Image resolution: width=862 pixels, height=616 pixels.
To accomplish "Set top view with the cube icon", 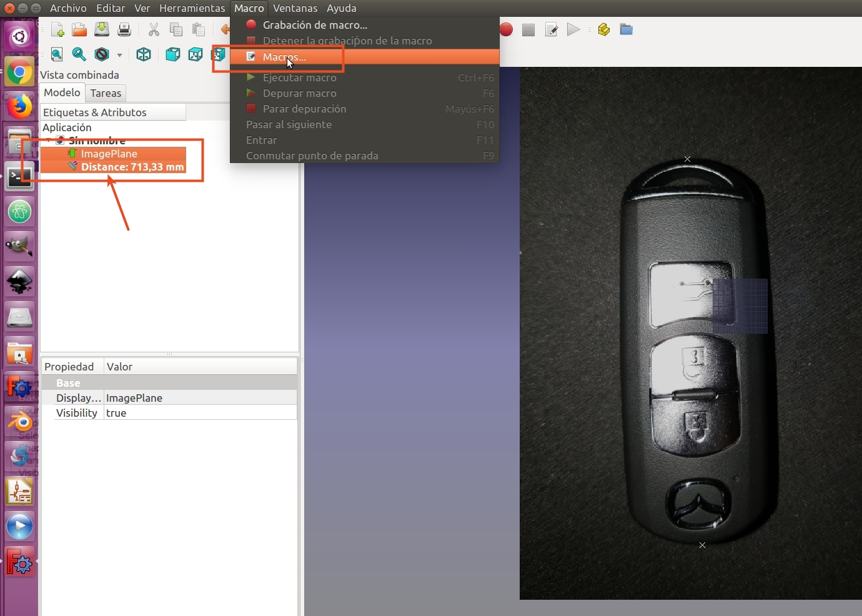I will point(196,54).
